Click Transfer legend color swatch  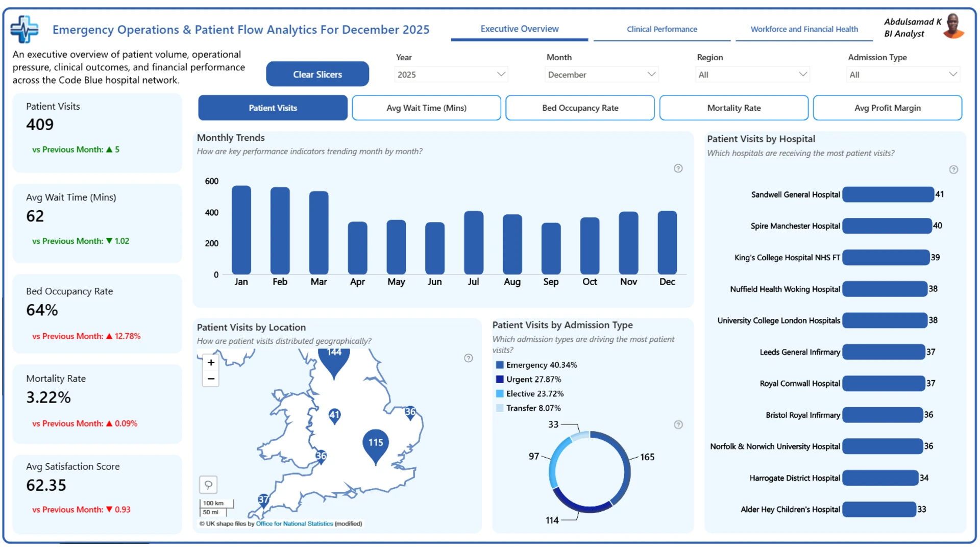(500, 408)
